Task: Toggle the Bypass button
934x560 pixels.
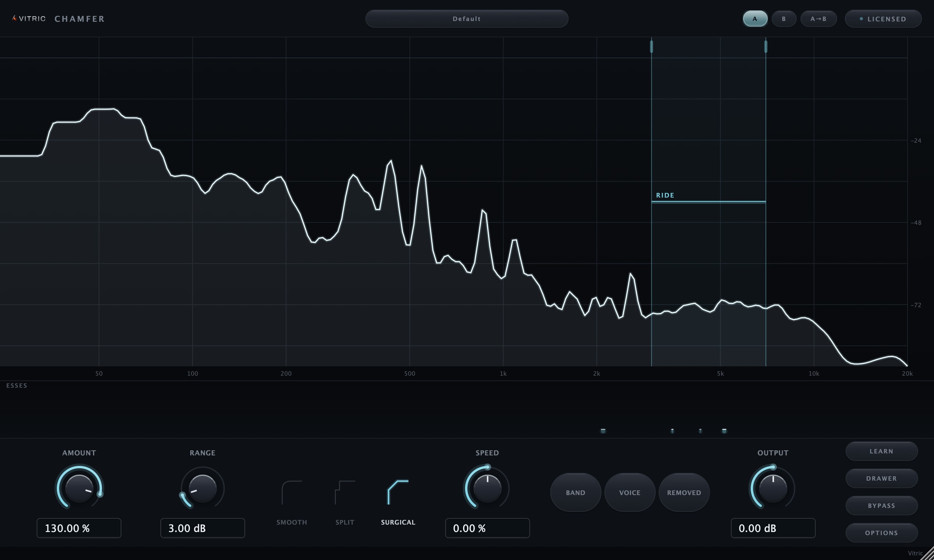Action: tap(881, 506)
